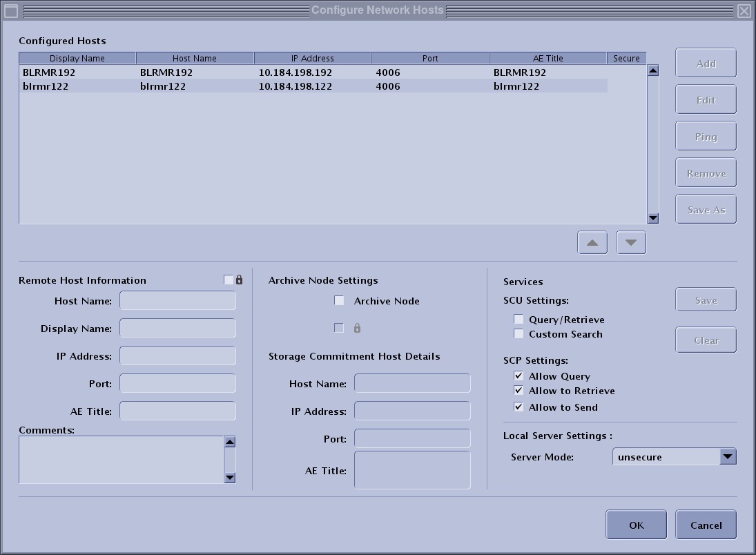Sort hosts by the IP Address column header

(x=312, y=58)
